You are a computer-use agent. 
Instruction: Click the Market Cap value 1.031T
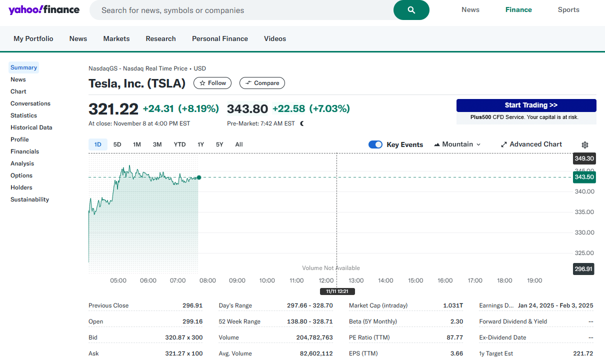click(453, 305)
